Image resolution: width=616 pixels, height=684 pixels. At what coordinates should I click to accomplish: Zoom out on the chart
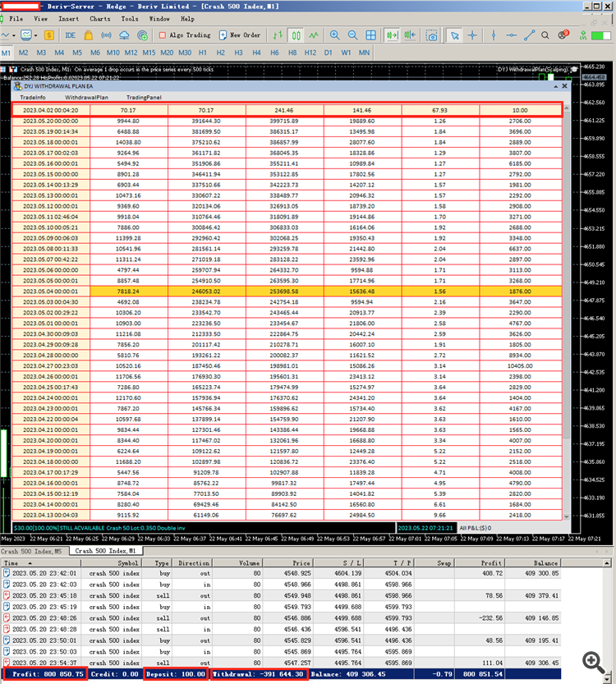click(x=352, y=35)
